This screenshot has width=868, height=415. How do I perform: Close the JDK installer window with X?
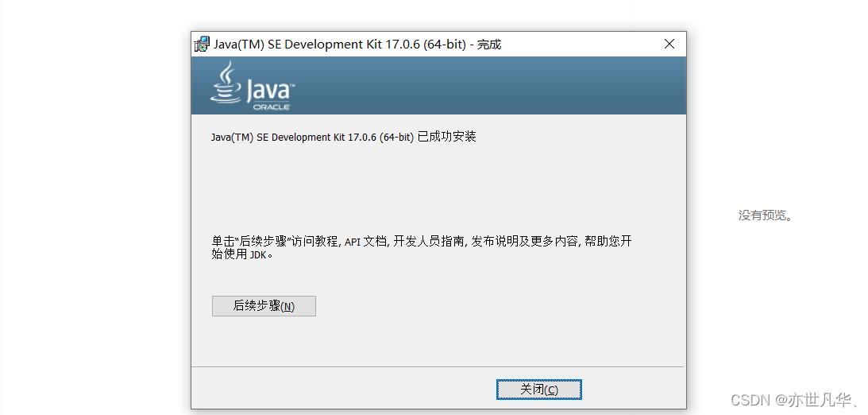(669, 44)
